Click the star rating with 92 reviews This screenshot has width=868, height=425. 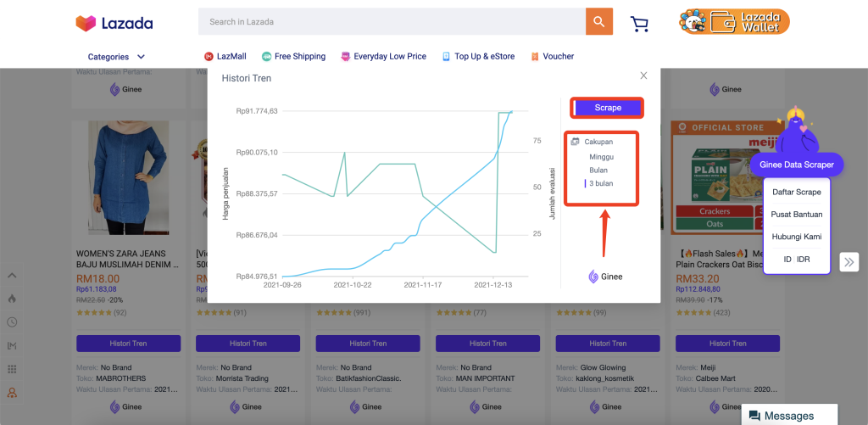(102, 313)
